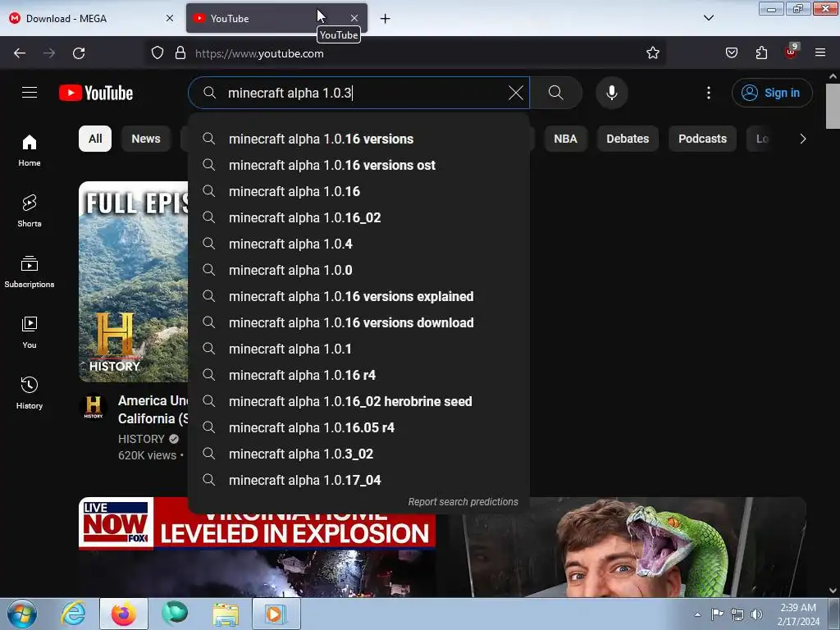Reload the page

tap(79, 53)
